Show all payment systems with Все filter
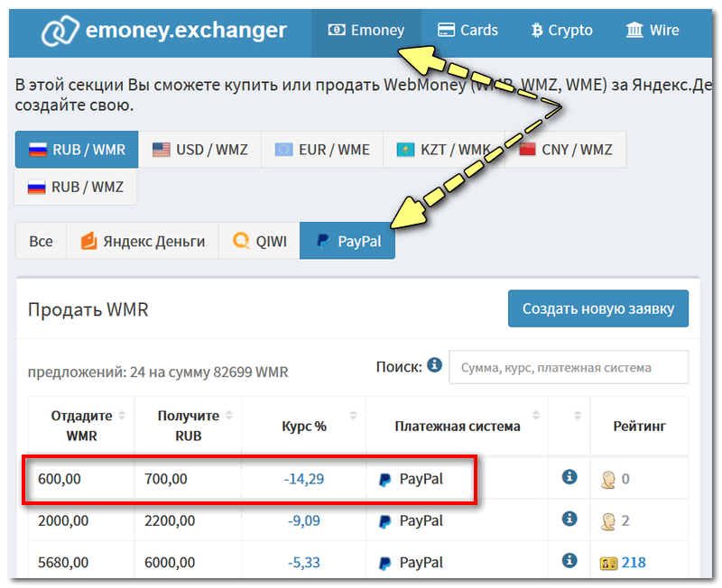The image size is (722, 588). click(x=41, y=241)
